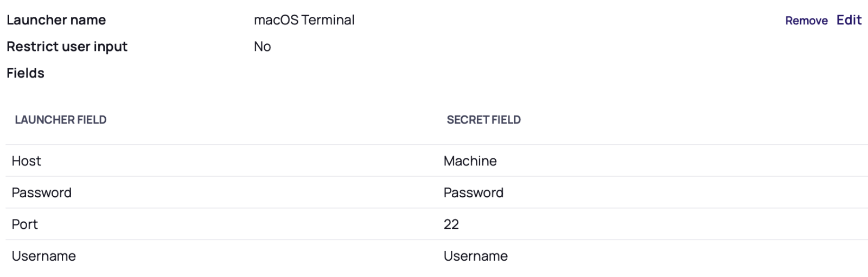Select the Host launcher field cell

coord(26,161)
